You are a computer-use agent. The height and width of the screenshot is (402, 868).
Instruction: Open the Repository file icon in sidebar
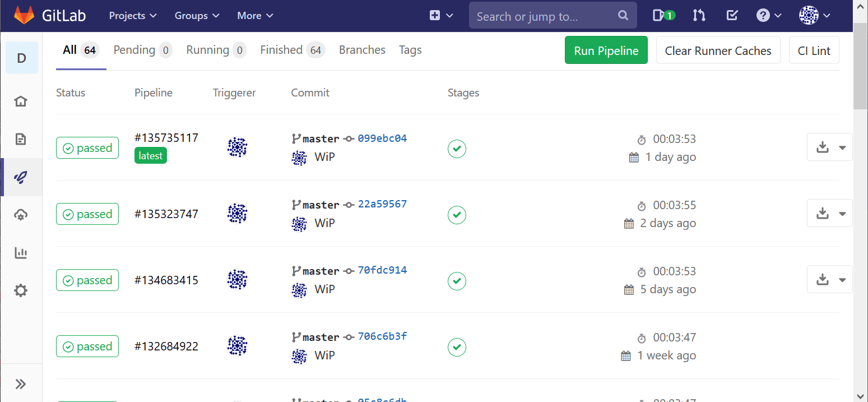coord(21,140)
